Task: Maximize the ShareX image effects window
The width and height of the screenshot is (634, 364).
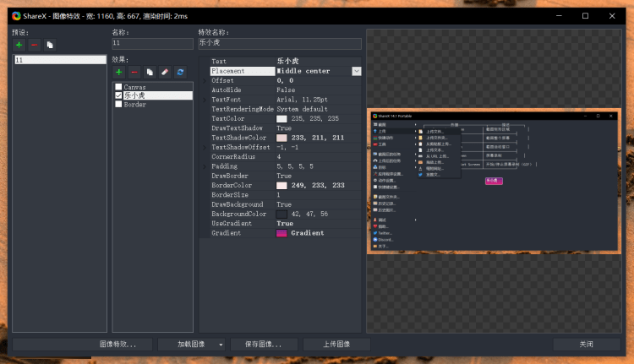Action: pos(585,16)
